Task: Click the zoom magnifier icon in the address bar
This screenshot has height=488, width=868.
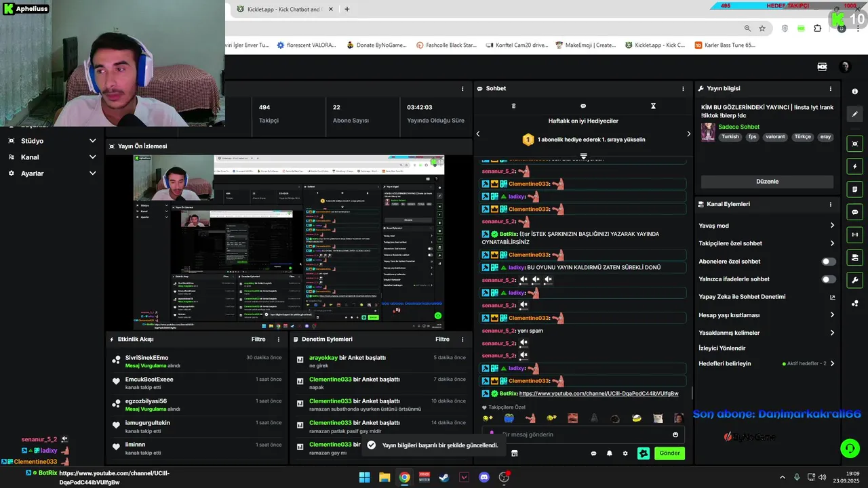Action: 747,28
